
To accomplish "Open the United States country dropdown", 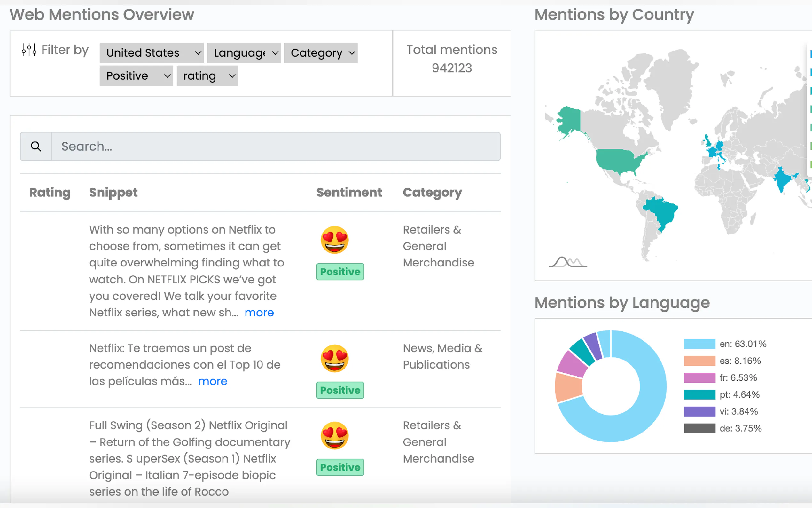I will (x=152, y=53).
